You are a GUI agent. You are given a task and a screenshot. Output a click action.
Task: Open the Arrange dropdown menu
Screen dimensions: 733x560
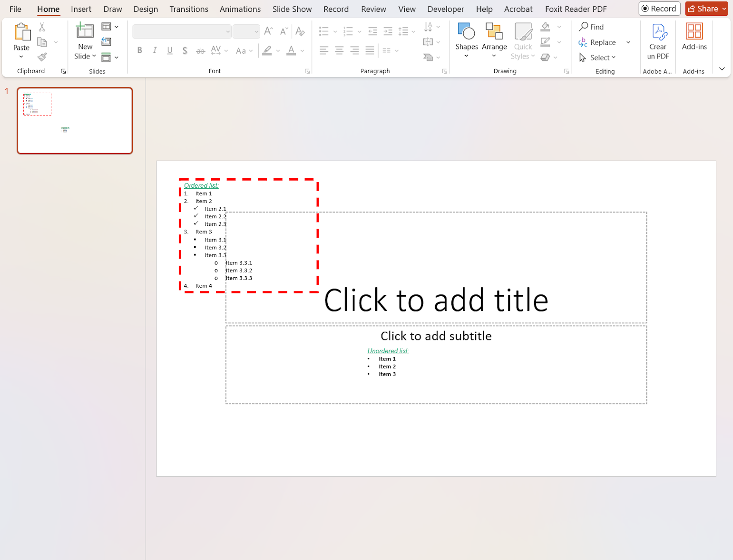[x=494, y=41]
